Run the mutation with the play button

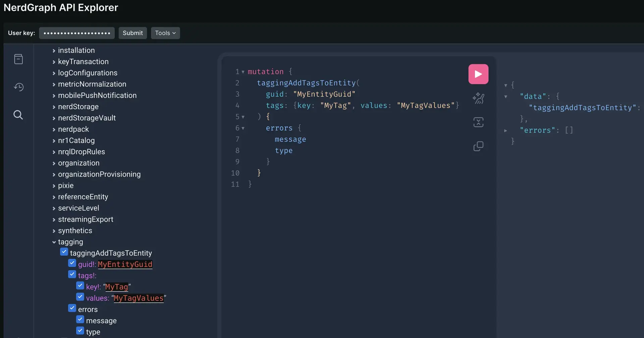(x=478, y=74)
